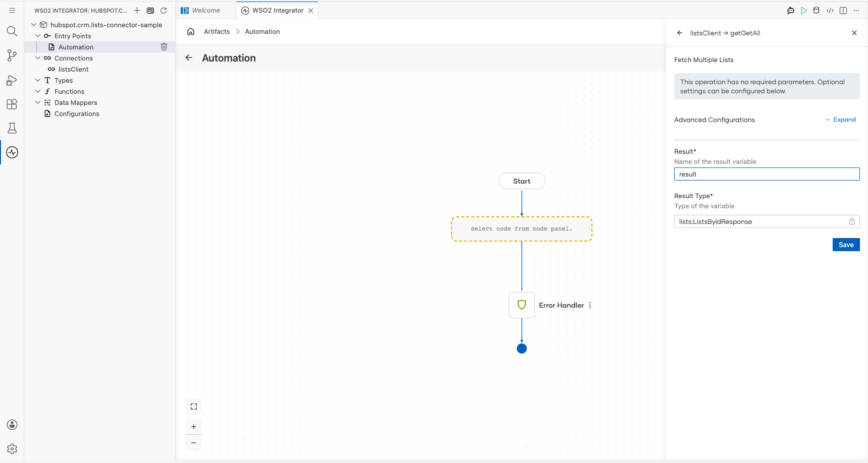
Task: Switch to the Welcome tab
Action: coord(206,10)
